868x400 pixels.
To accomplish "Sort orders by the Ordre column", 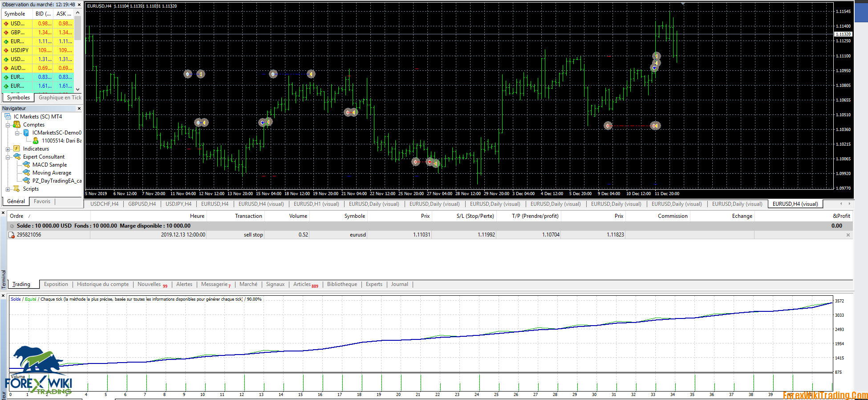I will [x=49, y=216].
